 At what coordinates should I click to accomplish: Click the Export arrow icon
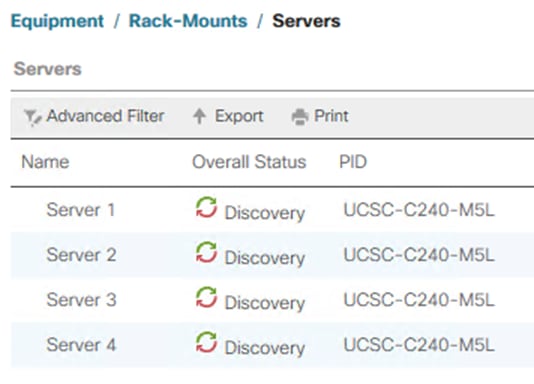(x=200, y=116)
